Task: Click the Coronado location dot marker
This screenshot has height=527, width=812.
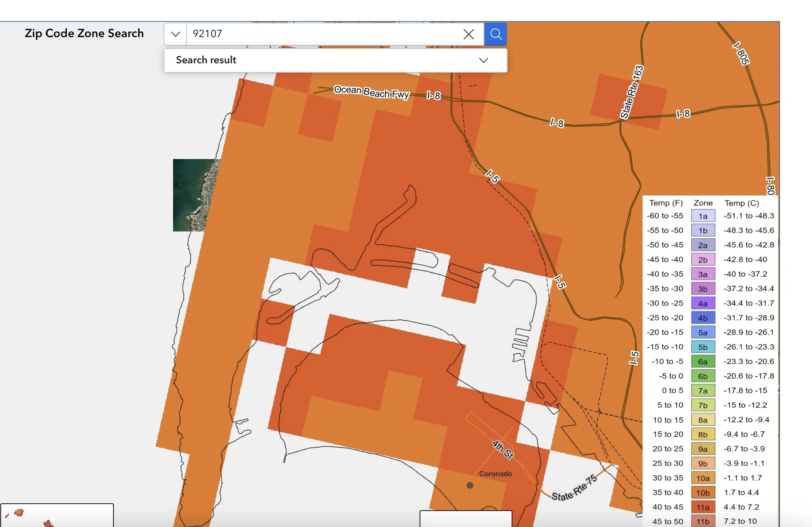Action: coord(470,485)
